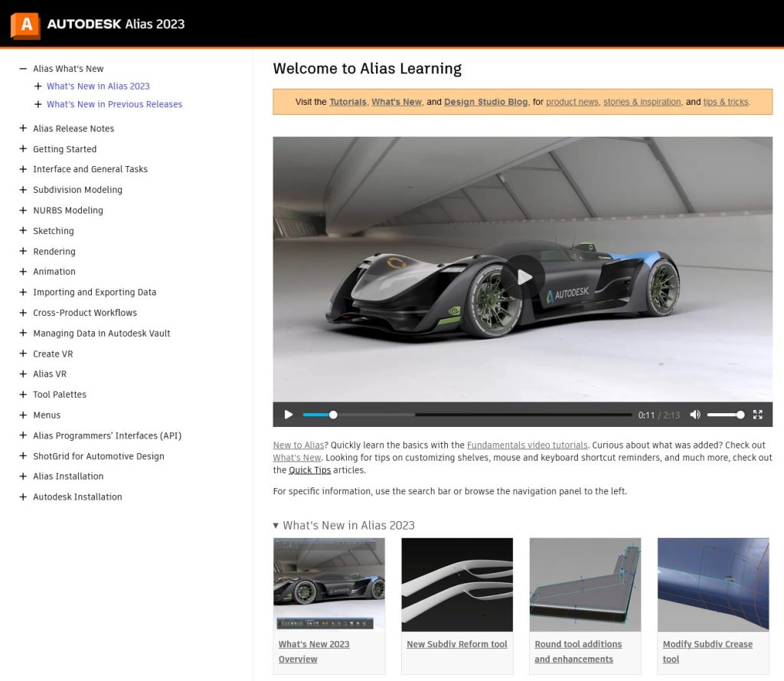Viewport: 784px width, 681px height.
Task: Open What's New in Previous Releases link
Action: click(x=115, y=104)
